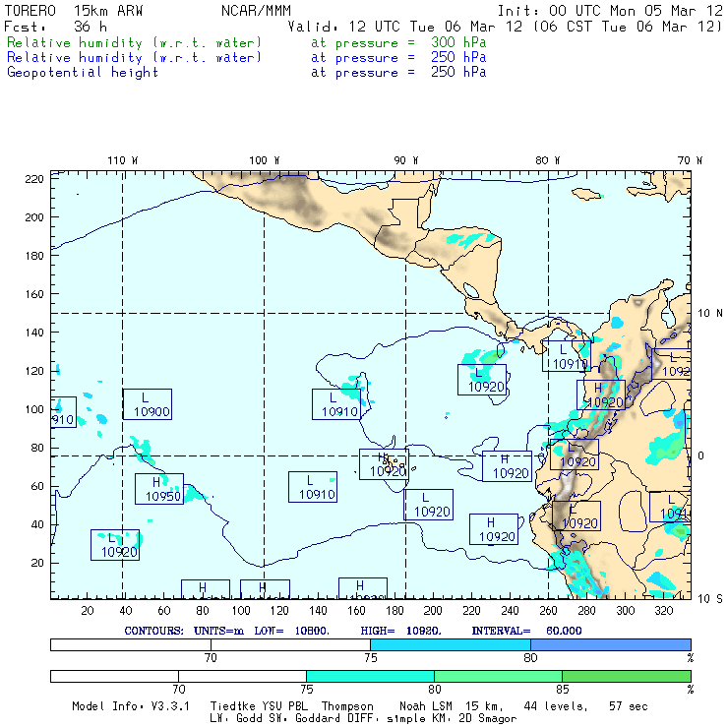
Task: Click the green 300 hPa relative humidity legend
Action: [134, 43]
